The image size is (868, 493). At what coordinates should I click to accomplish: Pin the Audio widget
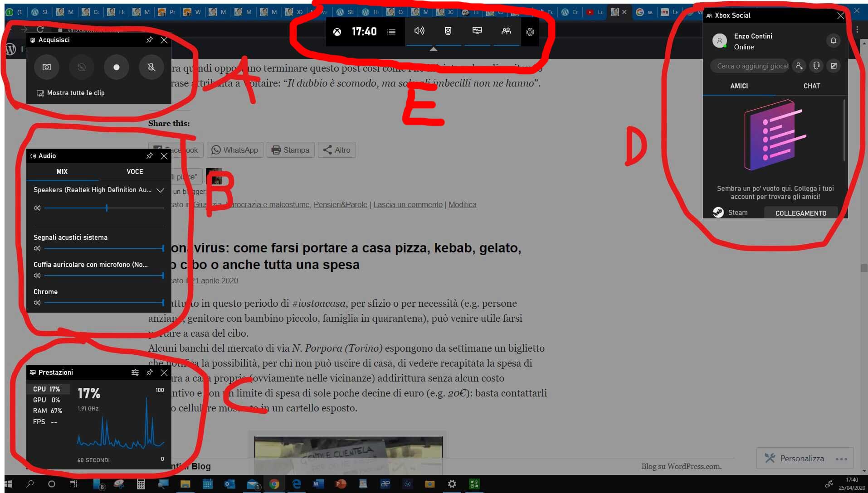(x=150, y=156)
